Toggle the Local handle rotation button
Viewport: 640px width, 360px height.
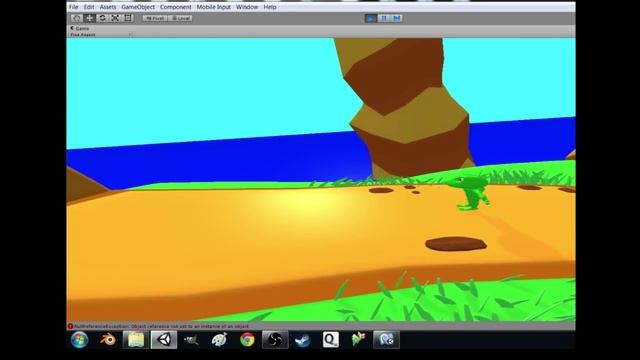[x=180, y=18]
